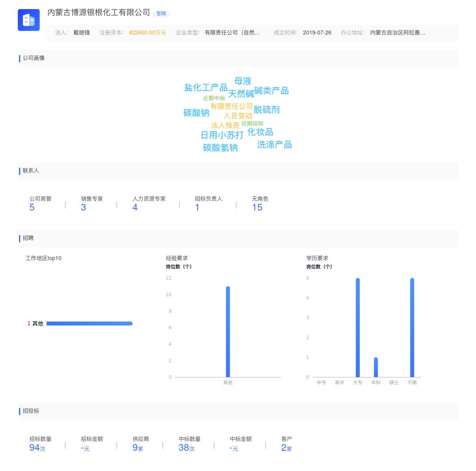
Task: Click the 招投标 section marker bar
Action: click(x=19, y=411)
